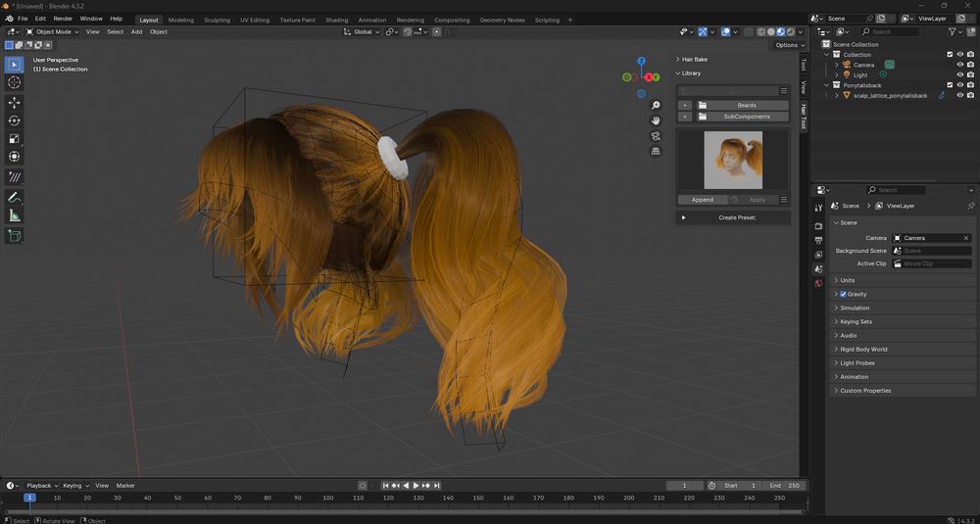
Task: Toggle the camera view icon
Action: point(656,136)
